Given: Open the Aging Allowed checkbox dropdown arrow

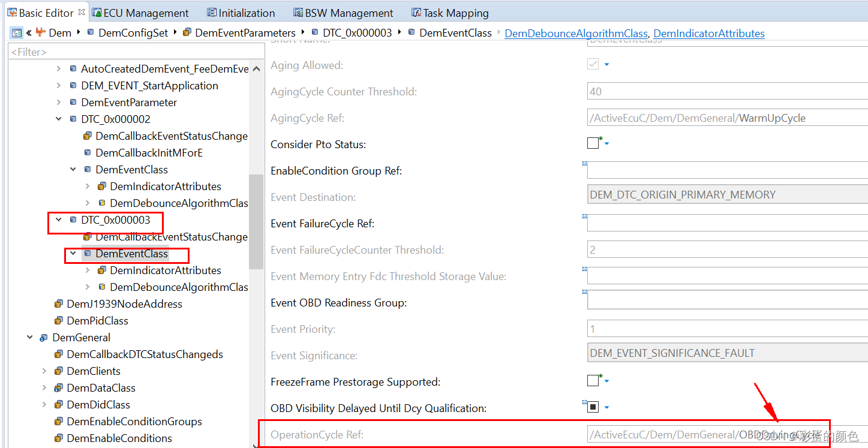Looking at the screenshot, I should click(606, 65).
